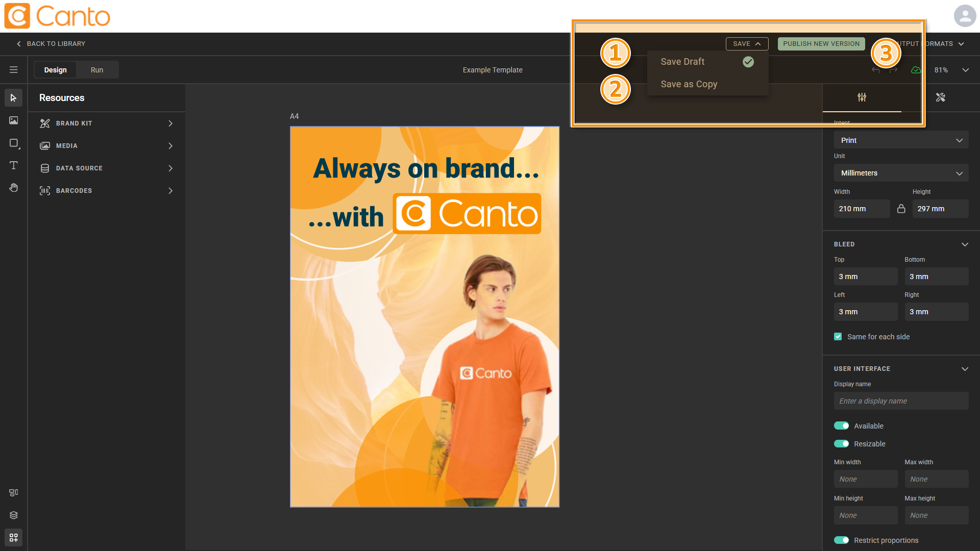Click the undo arrow
The height and width of the screenshot is (551, 980).
pyautogui.click(x=876, y=70)
